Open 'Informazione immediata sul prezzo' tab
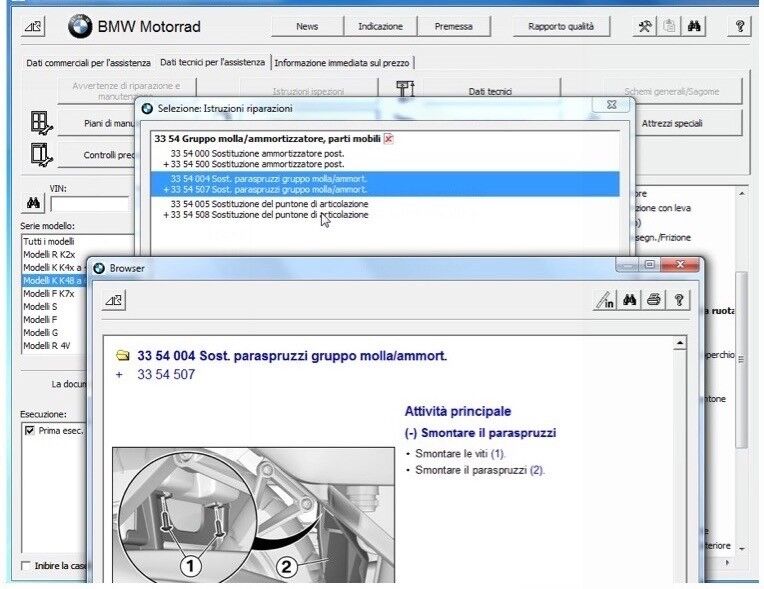The height and width of the screenshot is (589, 764). coord(342,63)
